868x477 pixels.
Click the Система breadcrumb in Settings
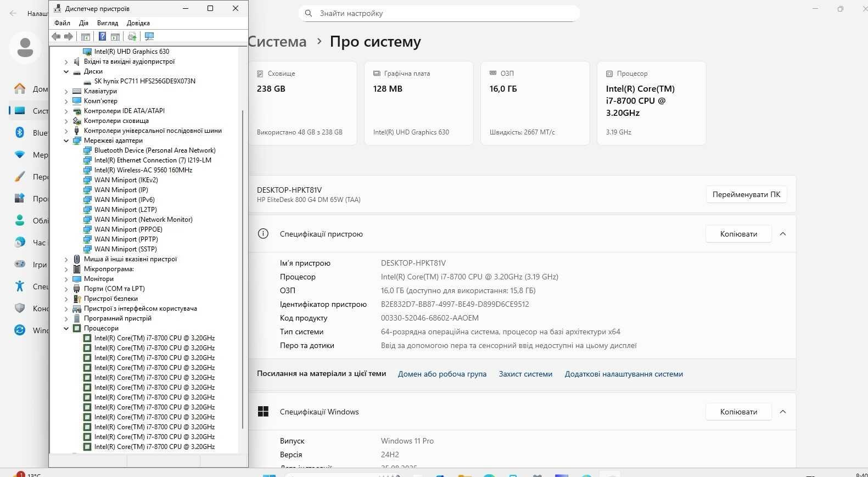click(277, 42)
